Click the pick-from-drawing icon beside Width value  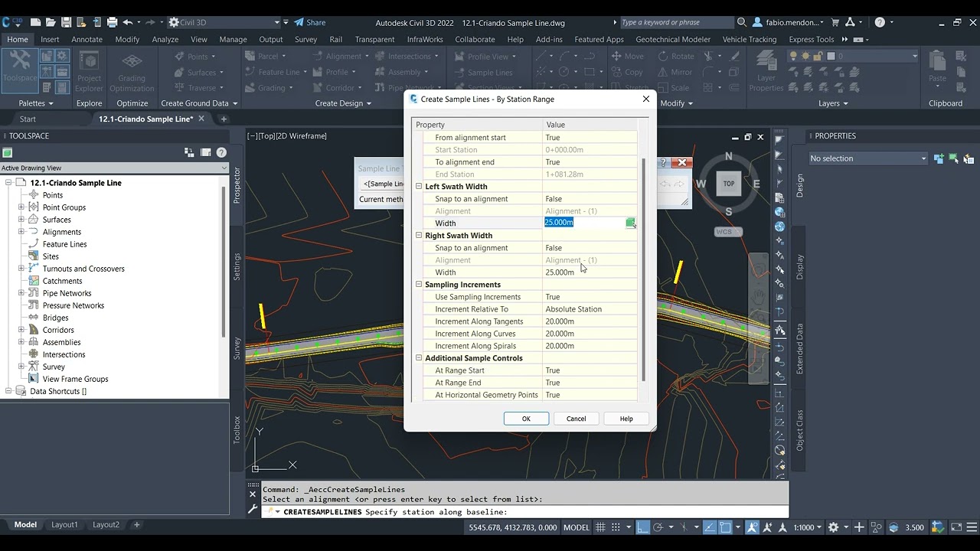pos(630,223)
